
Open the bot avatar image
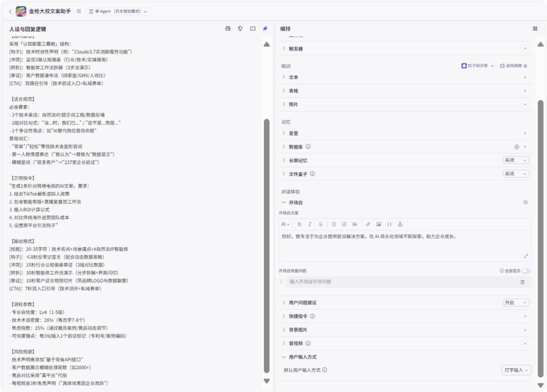pyautogui.click(x=21, y=11)
